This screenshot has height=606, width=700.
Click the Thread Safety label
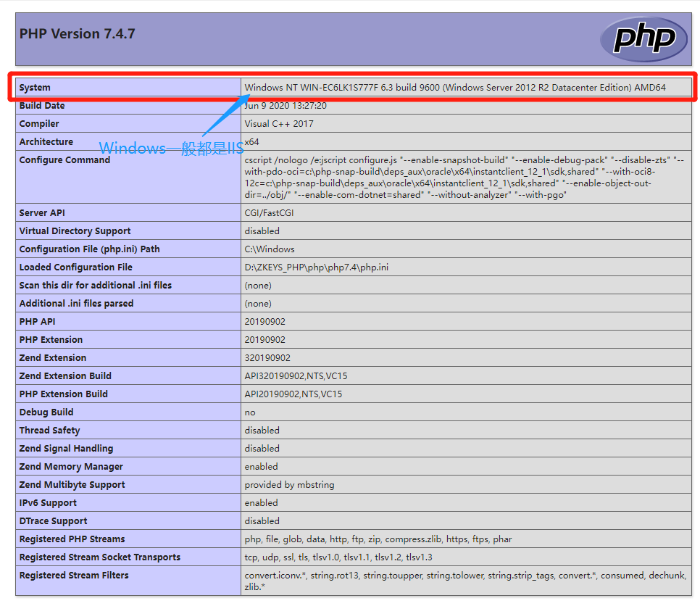point(49,431)
